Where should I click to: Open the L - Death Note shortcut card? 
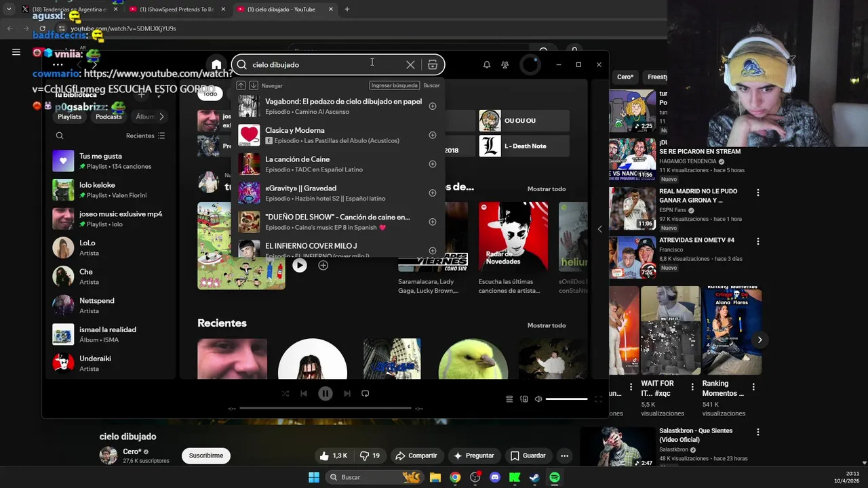tap(524, 146)
